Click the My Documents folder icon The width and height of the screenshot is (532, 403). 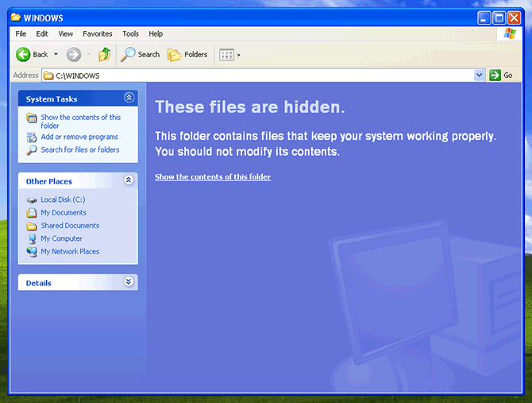pos(32,213)
